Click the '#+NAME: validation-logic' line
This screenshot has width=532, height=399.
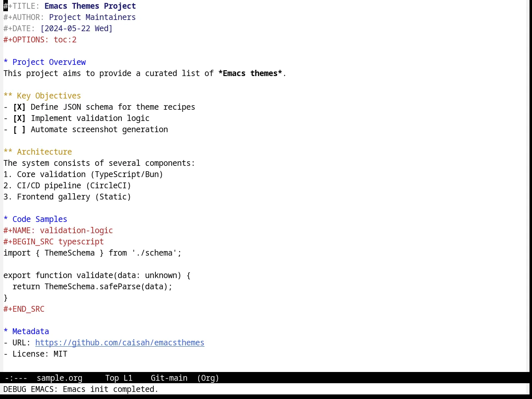(x=58, y=231)
